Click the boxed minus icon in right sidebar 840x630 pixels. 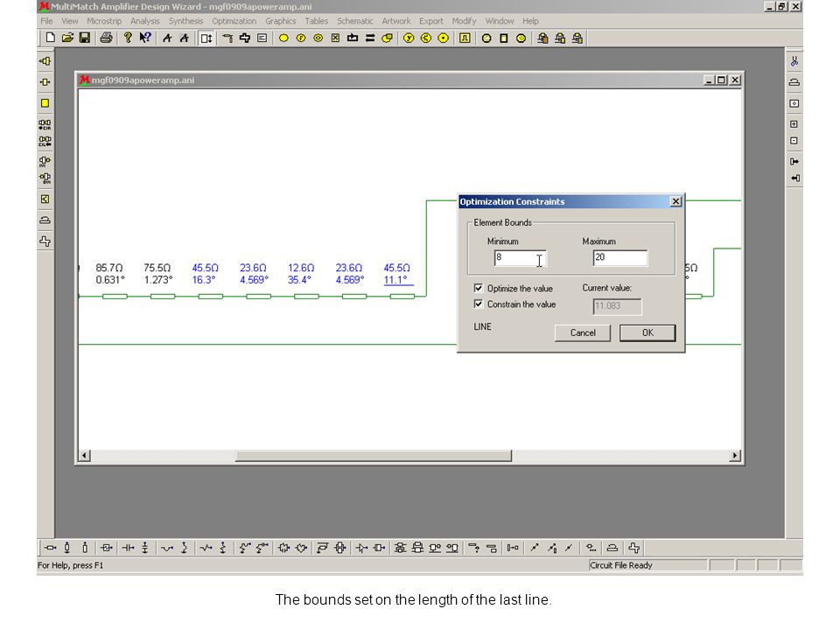click(794, 141)
